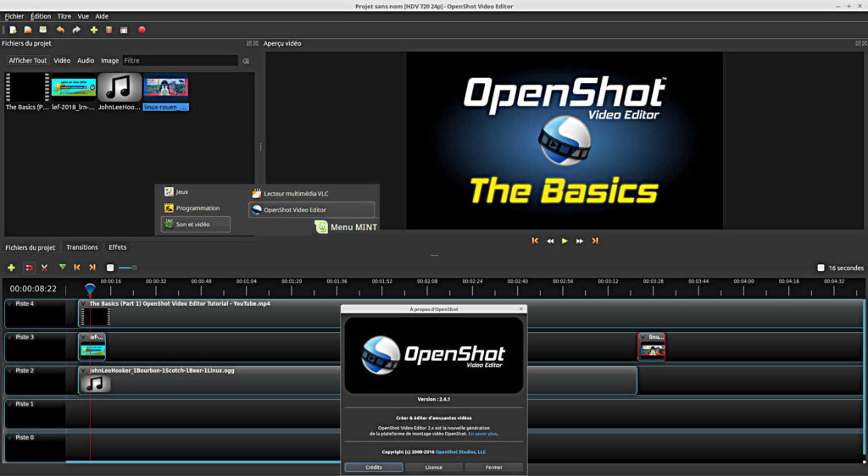
Task: Click the clear filter icon beside Filtre
Action: [x=246, y=61]
